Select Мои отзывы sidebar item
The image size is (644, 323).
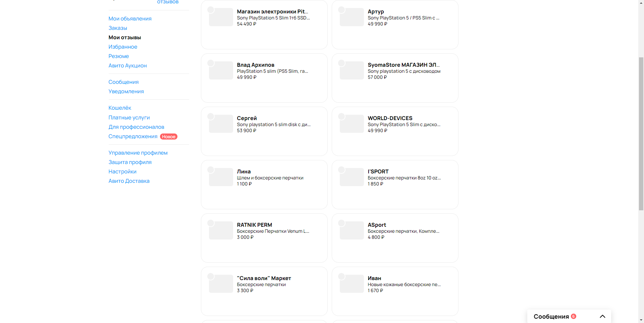coord(125,37)
